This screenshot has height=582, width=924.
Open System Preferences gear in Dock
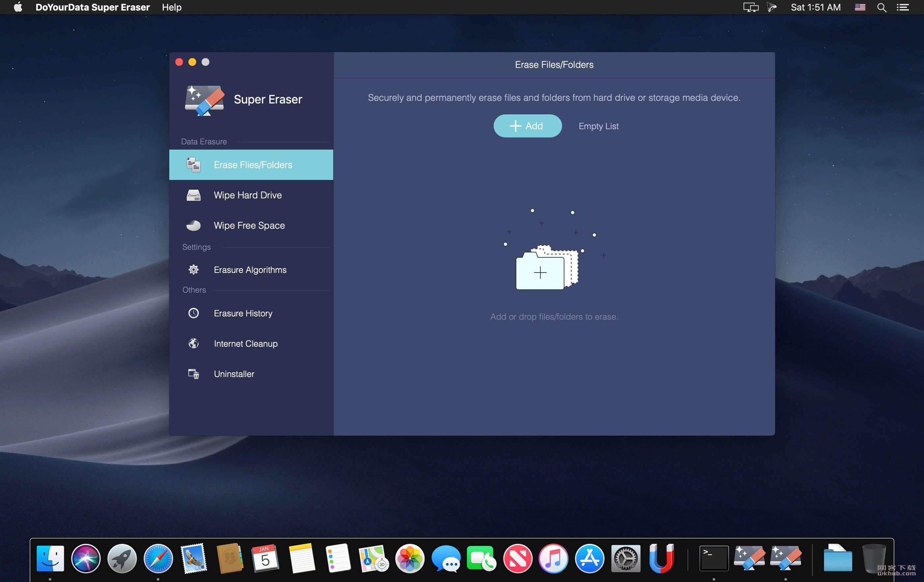point(625,558)
